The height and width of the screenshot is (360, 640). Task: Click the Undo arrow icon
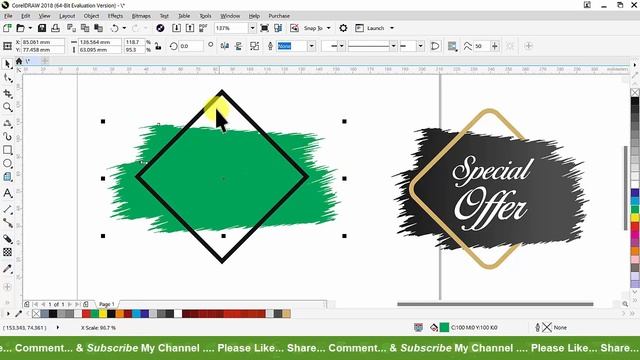(x=115, y=28)
